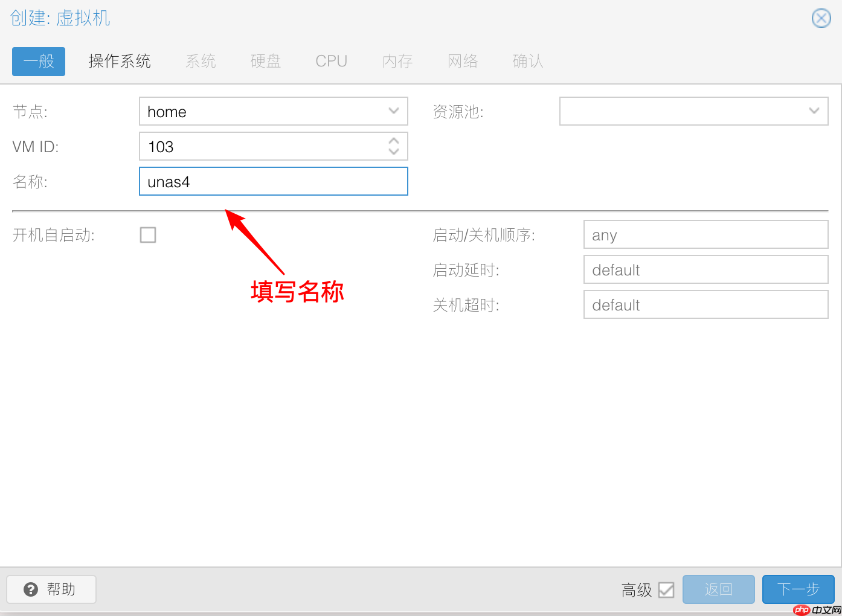Viewport: 842px width, 616px height.
Task: Click the 帮助 button
Action: click(x=51, y=589)
